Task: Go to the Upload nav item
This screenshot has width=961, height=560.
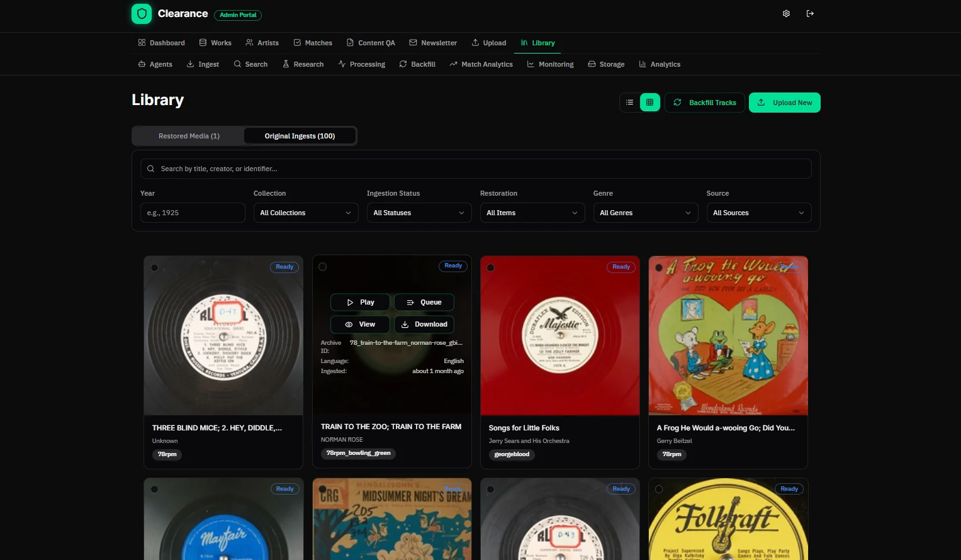Action: [x=489, y=43]
